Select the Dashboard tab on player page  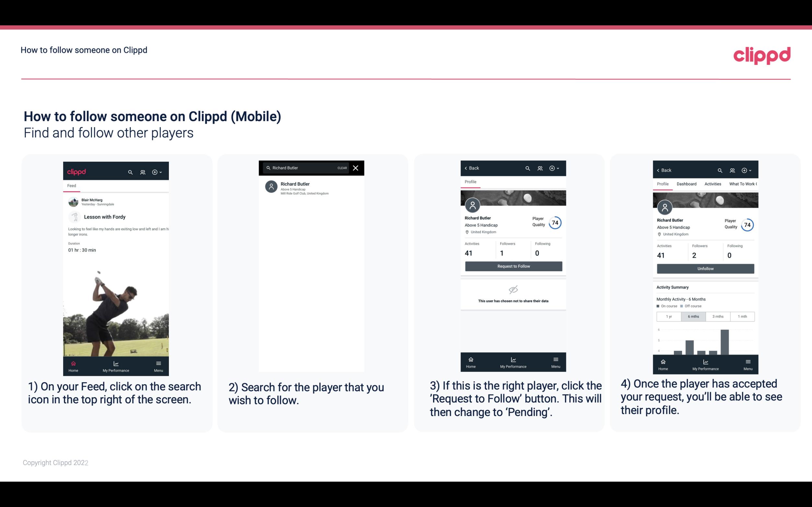tap(687, 184)
